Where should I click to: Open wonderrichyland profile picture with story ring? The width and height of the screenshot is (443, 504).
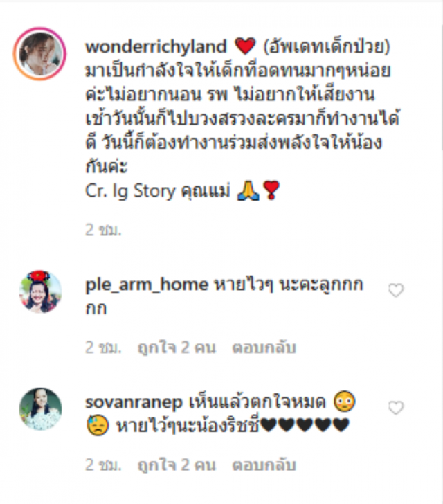pos(39,54)
